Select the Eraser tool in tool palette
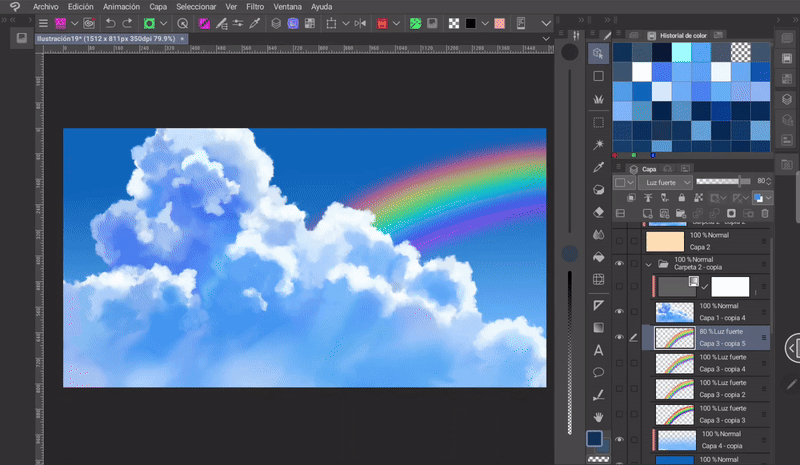This screenshot has width=800, height=465. click(598, 212)
